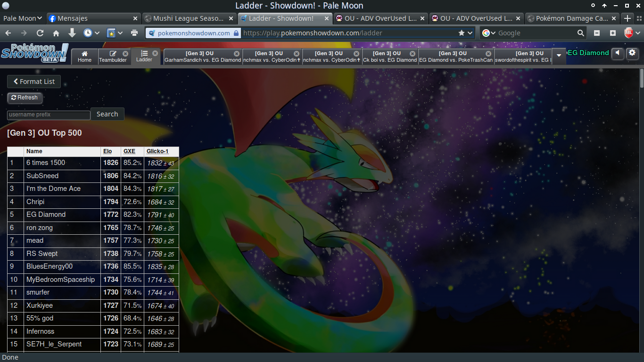Switch to Pokémon Damage Calculator tab
Screen dimensions: 644x362
coord(572,18)
